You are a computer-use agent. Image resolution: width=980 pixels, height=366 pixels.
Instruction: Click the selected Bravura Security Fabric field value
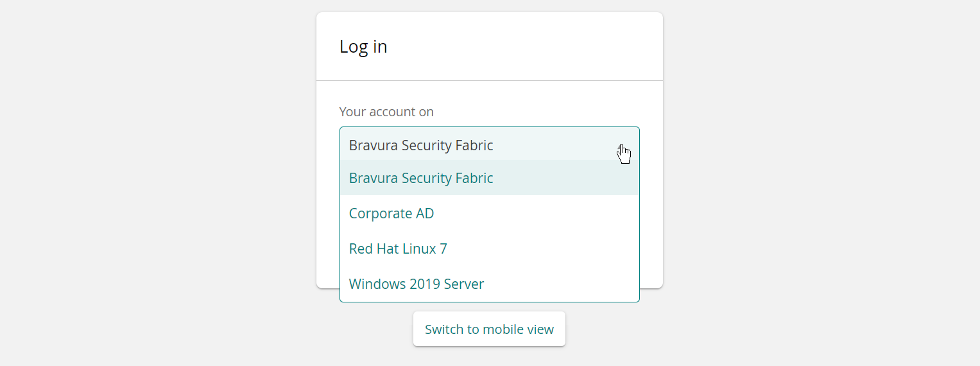coord(421,146)
